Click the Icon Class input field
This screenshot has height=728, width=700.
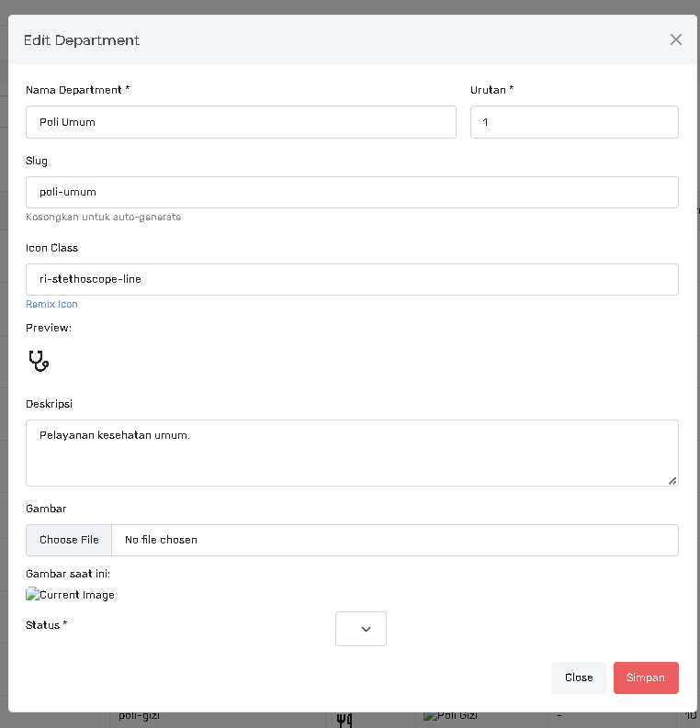(352, 279)
